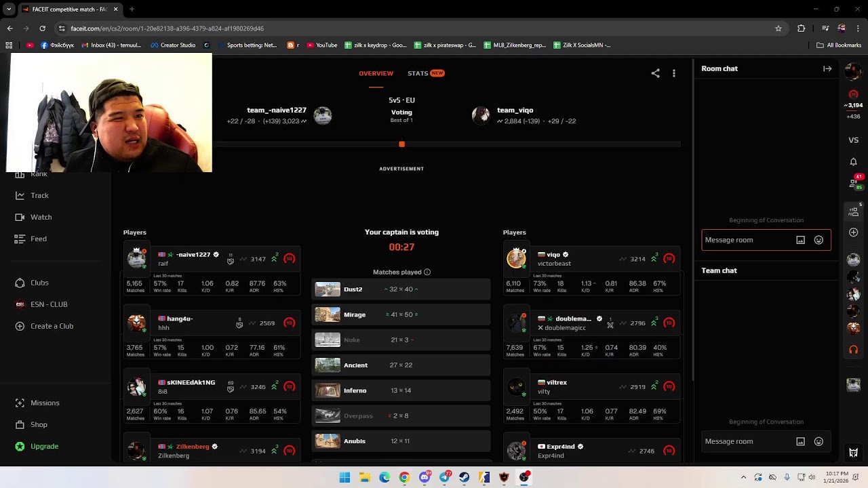Open Feed in left sidebar
The width and height of the screenshot is (868, 488).
pyautogui.click(x=31, y=239)
